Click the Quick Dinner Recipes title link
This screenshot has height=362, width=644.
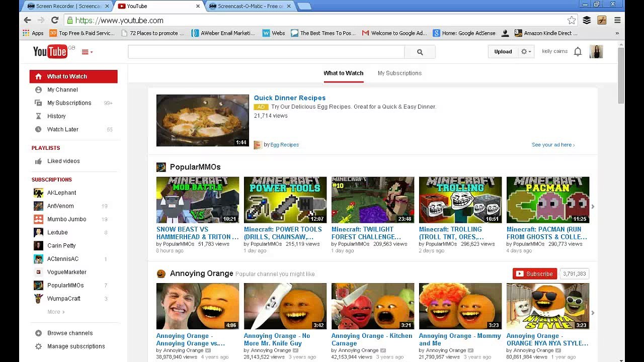click(x=290, y=98)
